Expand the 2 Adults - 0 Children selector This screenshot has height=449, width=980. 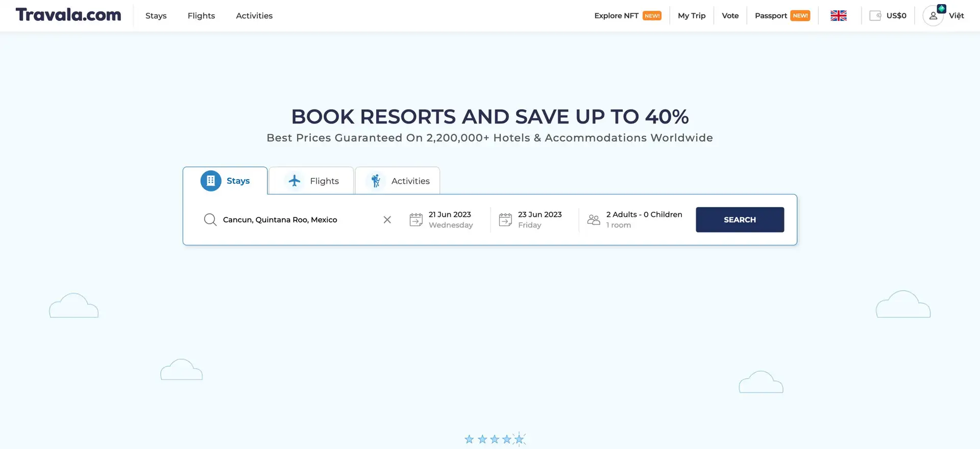(x=644, y=219)
